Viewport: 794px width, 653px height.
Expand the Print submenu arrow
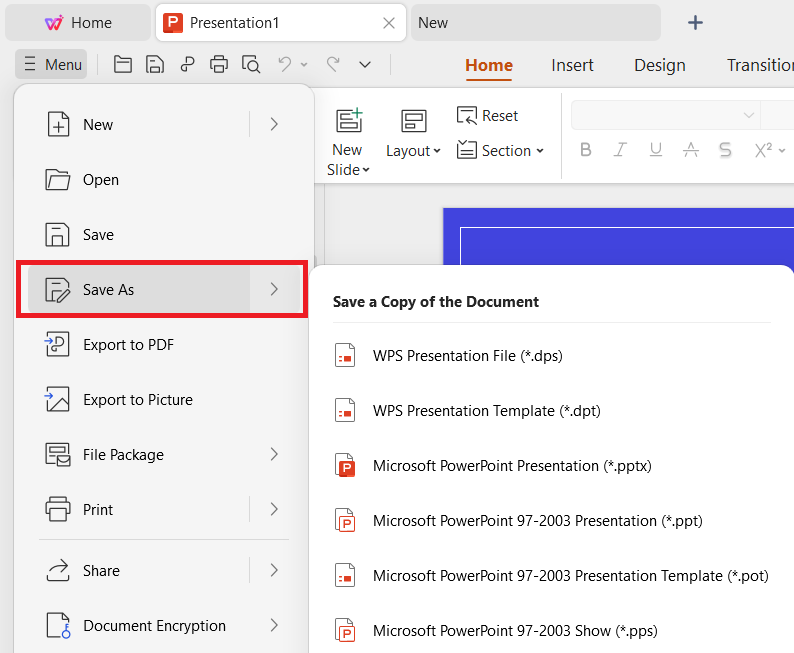tap(274, 509)
